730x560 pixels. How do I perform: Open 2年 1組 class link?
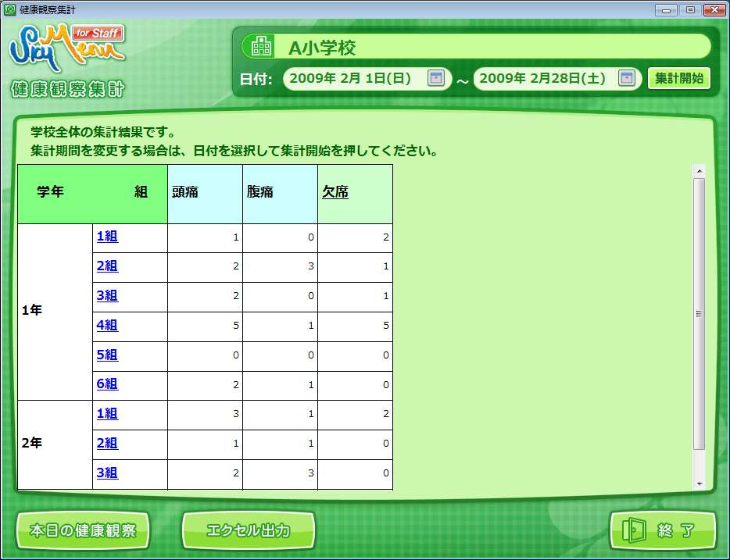point(107,414)
